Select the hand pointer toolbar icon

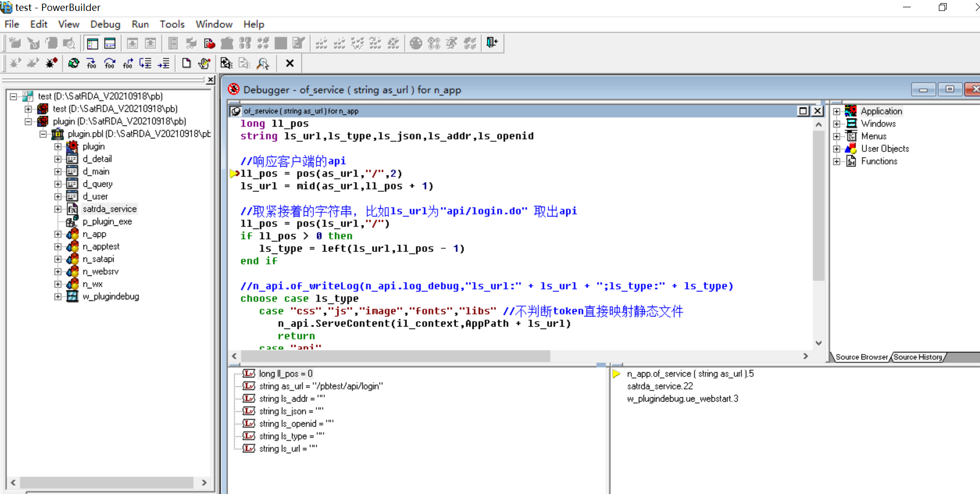(x=204, y=63)
